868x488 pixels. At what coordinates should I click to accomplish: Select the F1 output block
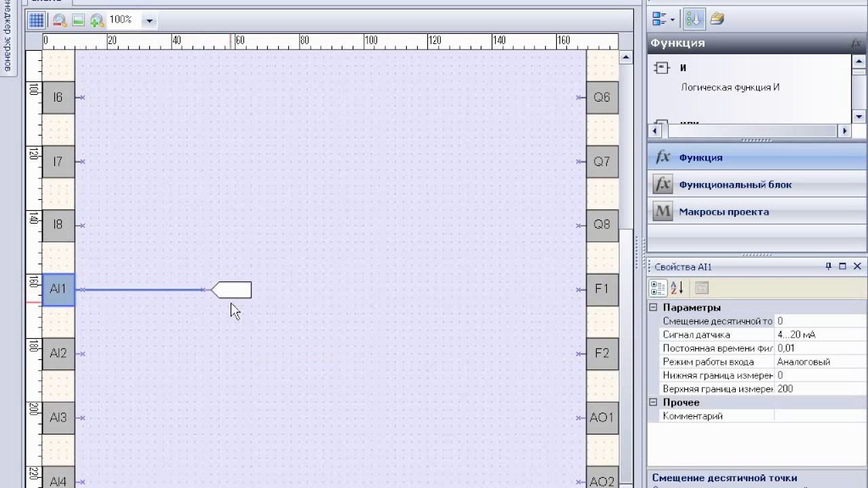click(602, 289)
